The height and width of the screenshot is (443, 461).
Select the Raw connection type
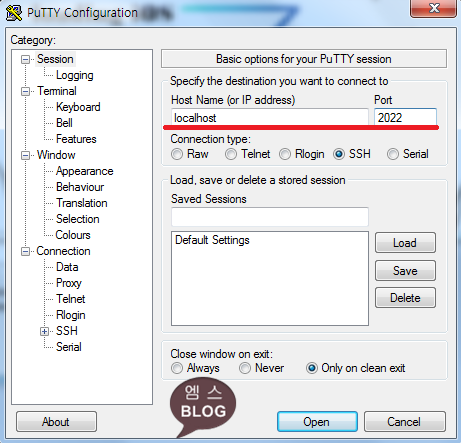(177, 154)
